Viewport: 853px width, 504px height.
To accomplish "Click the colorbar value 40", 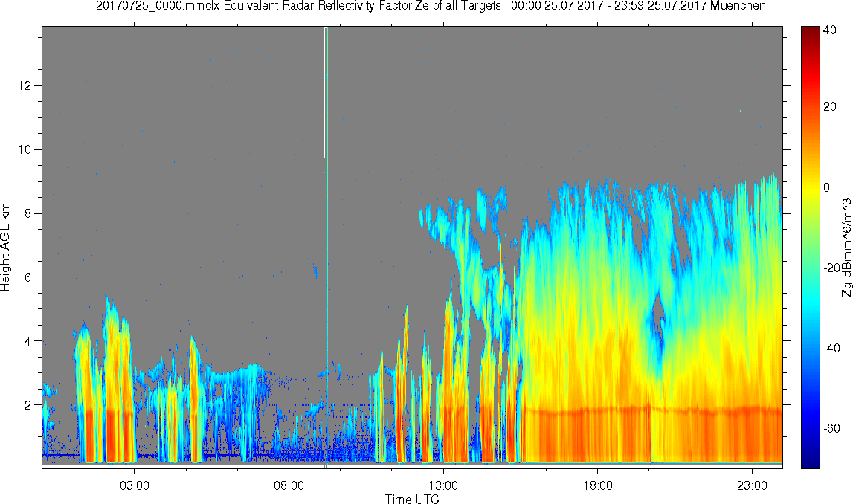I will click(830, 30).
